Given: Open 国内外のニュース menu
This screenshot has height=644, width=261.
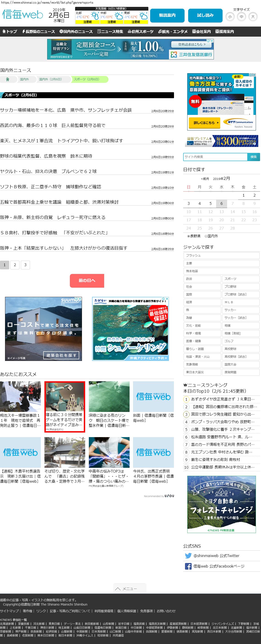Looking at the screenshot, I should 76,32.
